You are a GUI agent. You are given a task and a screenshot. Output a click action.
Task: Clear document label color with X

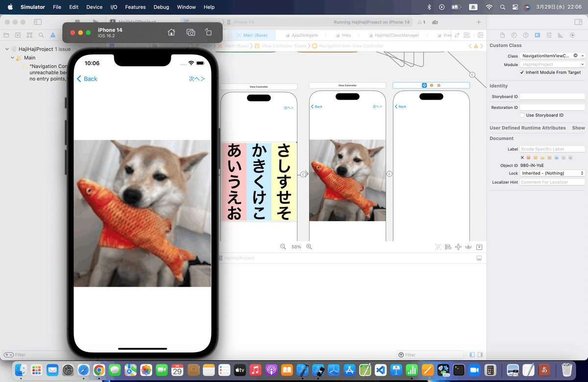point(522,157)
